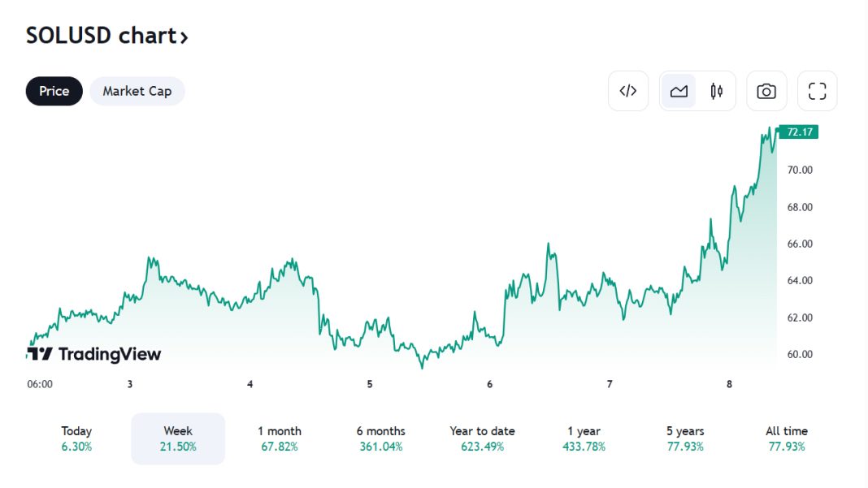Switch to area chart view
Viewport: 868px width, 488px height.
point(679,91)
